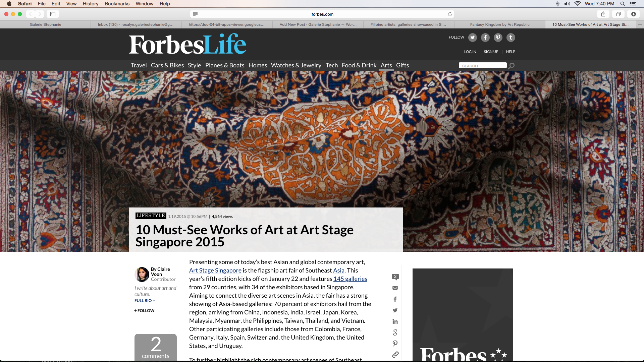
Task: Click the Forbes search input field
Action: (482, 66)
